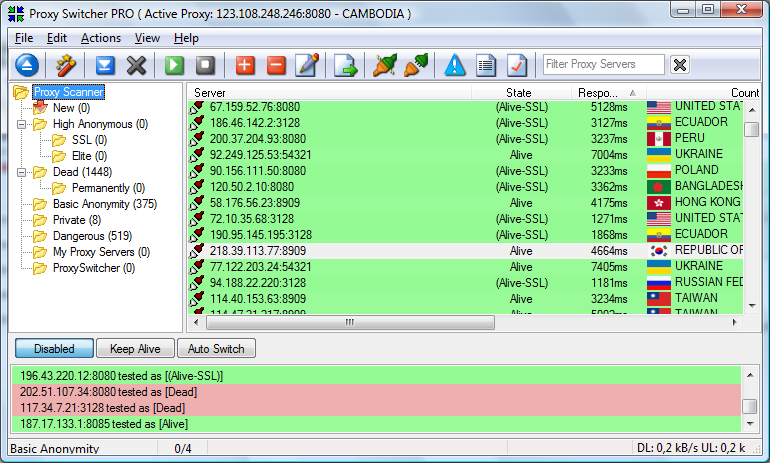The width and height of the screenshot is (770, 463).
Task: Click the blue eject arrow toolbar icon
Action: (x=27, y=65)
